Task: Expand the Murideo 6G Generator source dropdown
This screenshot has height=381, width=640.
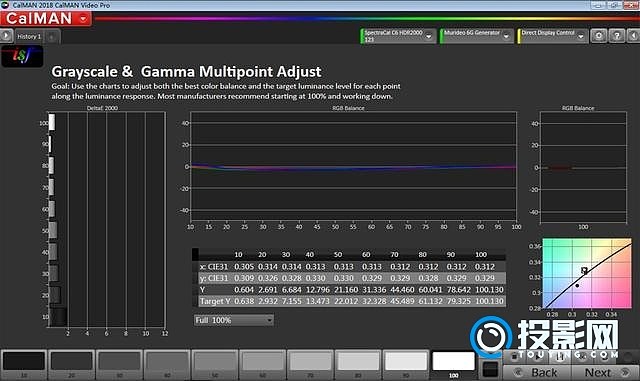Action: tap(506, 36)
